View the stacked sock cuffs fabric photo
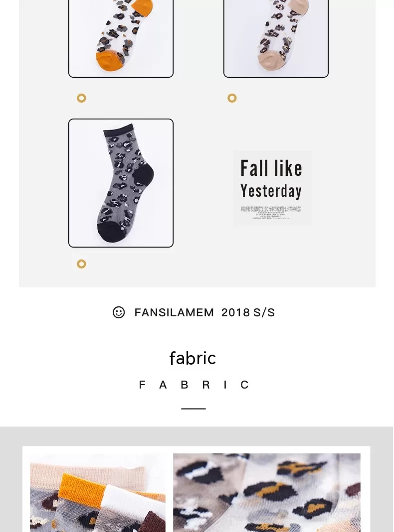This screenshot has height=532, width=394. [x=97, y=493]
